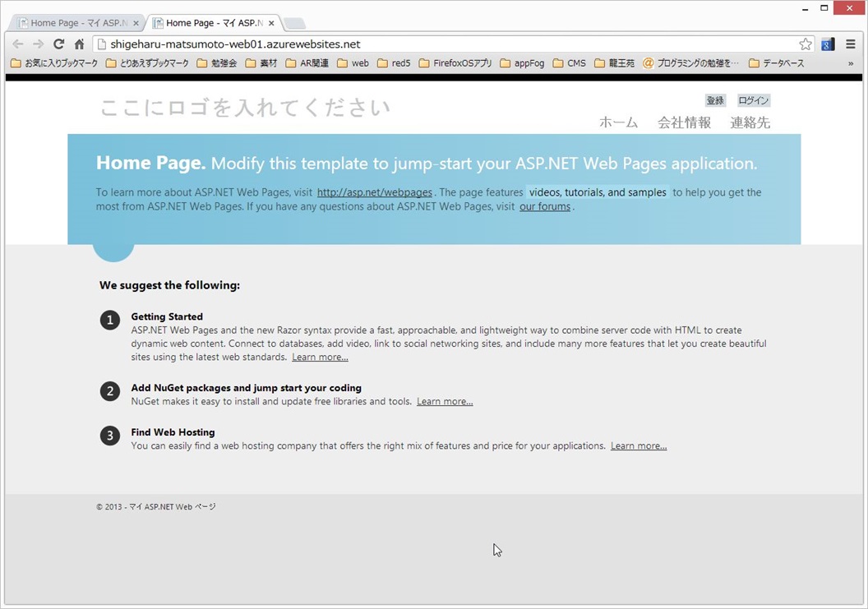Click the Home Page. banner title
The height and width of the screenshot is (609, 868).
coord(150,163)
